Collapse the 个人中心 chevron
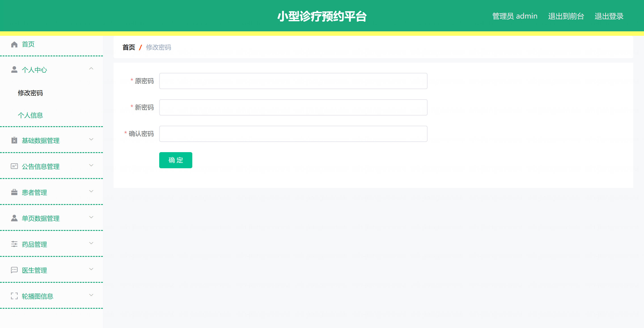The image size is (644, 328). [91, 68]
